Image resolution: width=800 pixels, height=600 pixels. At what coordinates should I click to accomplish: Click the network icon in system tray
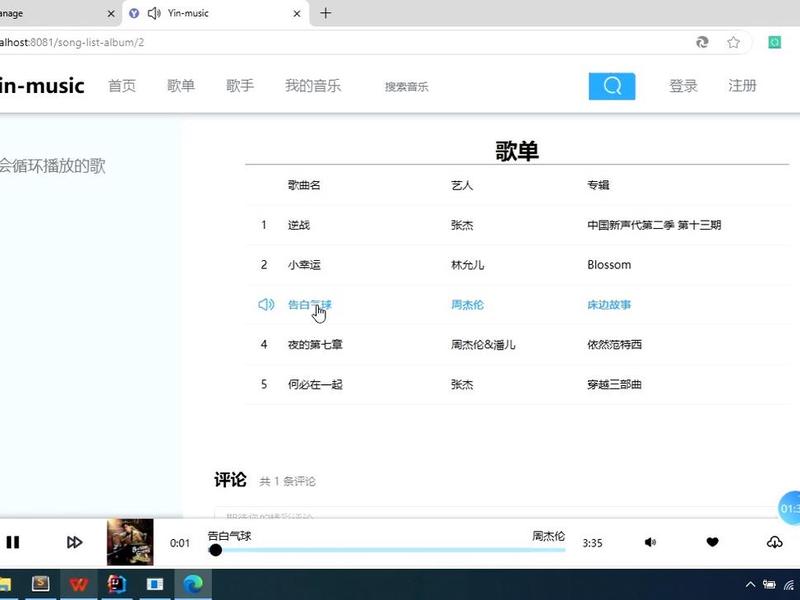click(790, 585)
